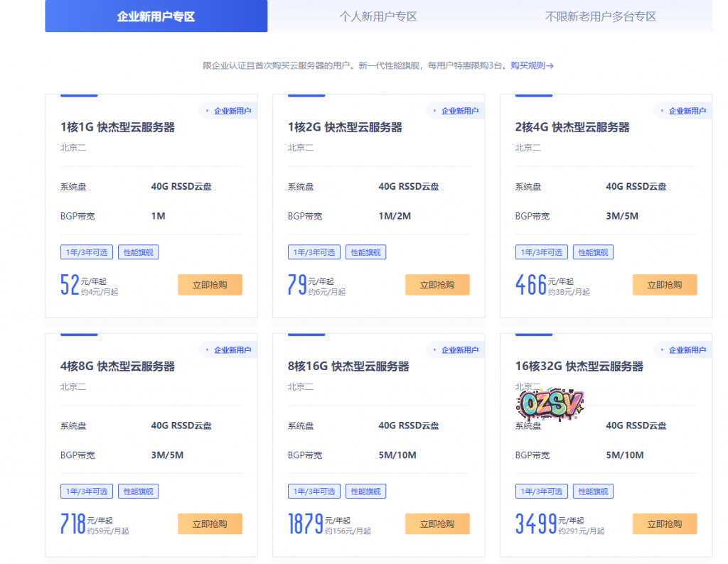Purchase the 8核16G server at 1879元

[x=437, y=524]
